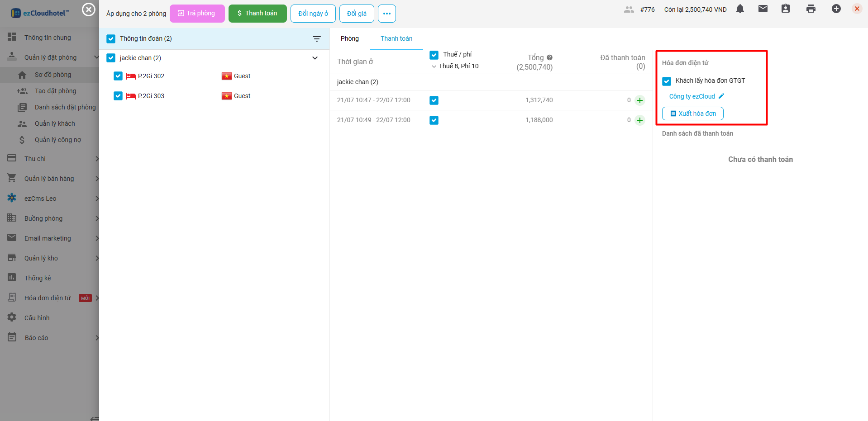Switch to the Phòng tab
The width and height of the screenshot is (868, 421).
point(349,38)
